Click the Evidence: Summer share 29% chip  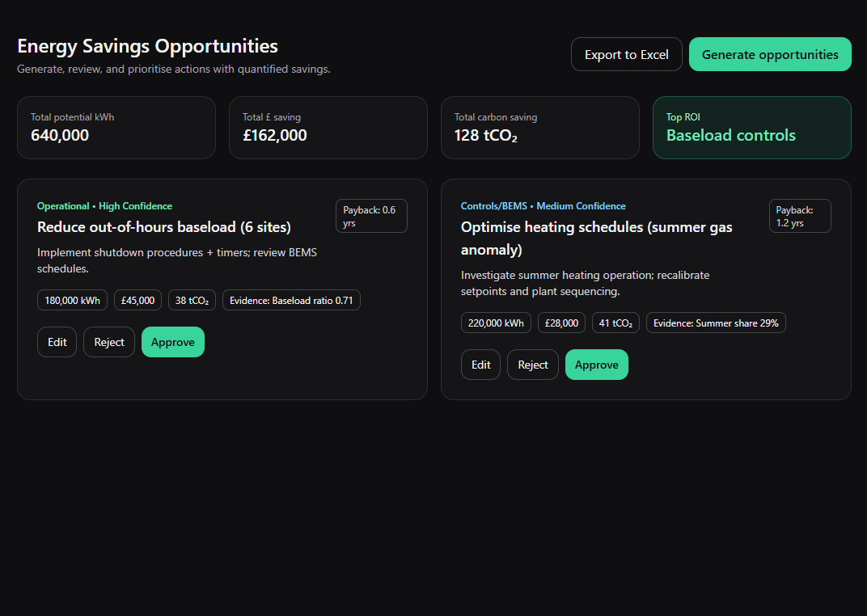coord(716,322)
